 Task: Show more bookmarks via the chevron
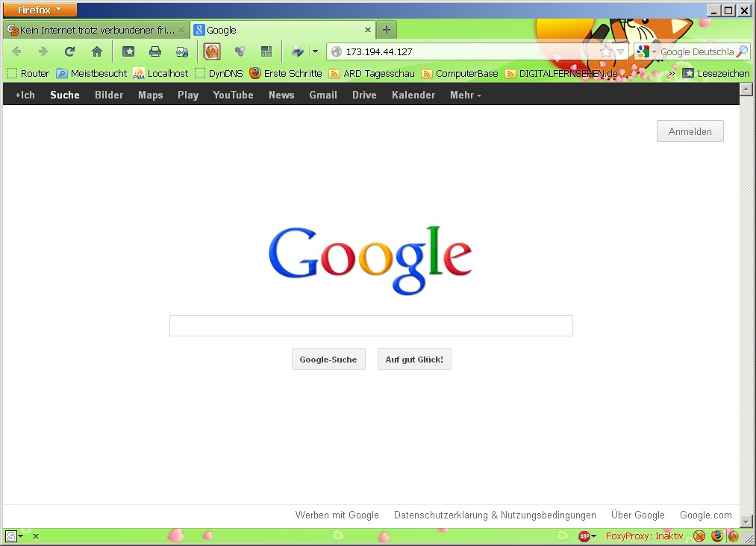point(671,73)
